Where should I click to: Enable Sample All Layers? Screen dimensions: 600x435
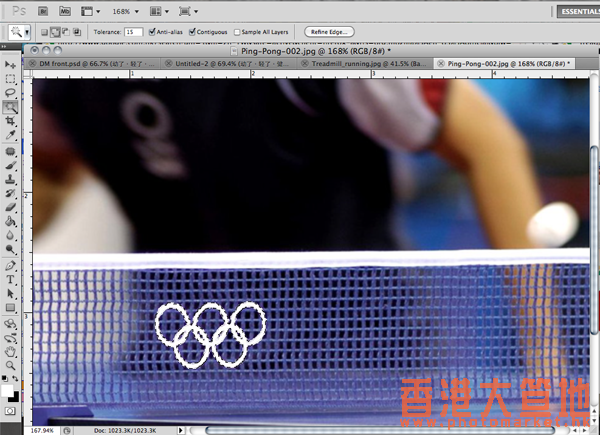(x=237, y=32)
